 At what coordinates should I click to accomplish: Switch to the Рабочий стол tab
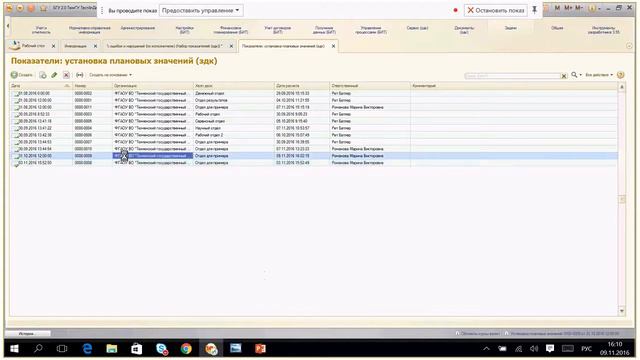coord(33,46)
